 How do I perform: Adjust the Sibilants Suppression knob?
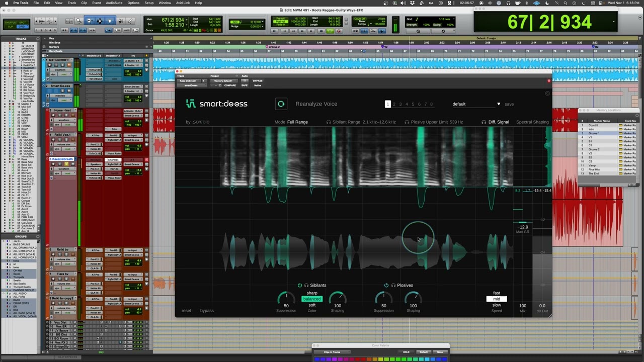point(286,299)
